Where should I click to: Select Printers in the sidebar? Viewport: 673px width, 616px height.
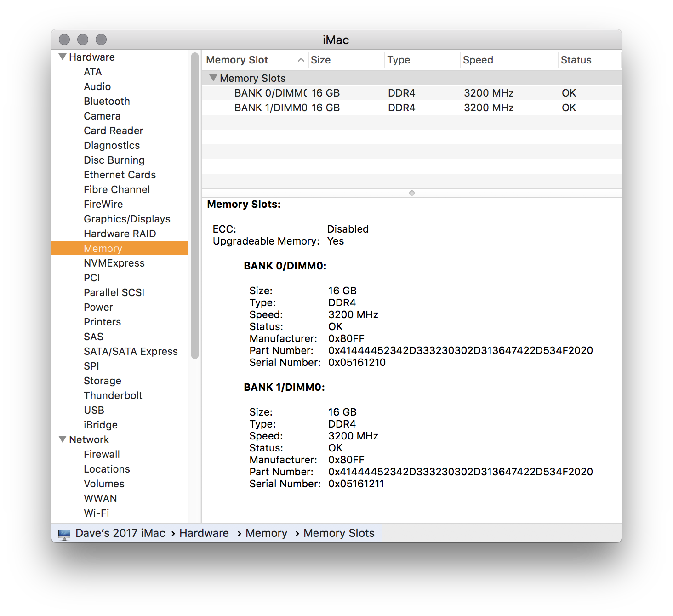pos(103,322)
